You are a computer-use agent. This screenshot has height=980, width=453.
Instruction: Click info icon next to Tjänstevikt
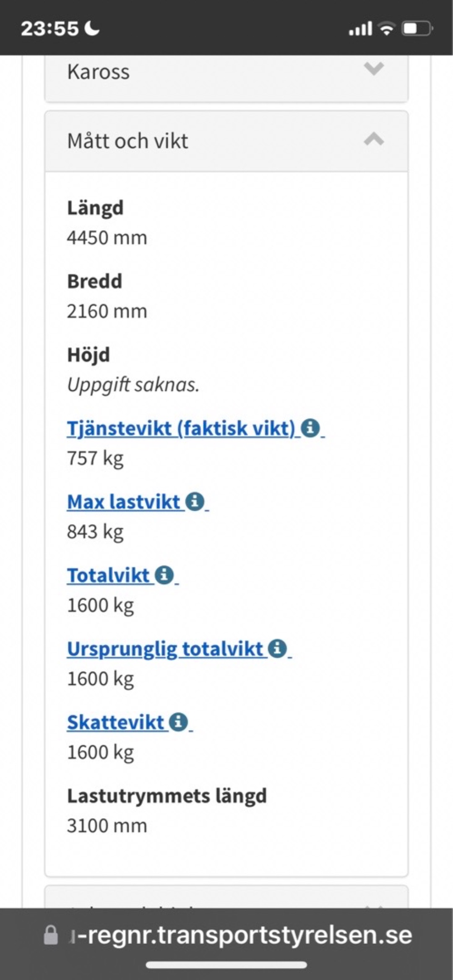(x=310, y=428)
